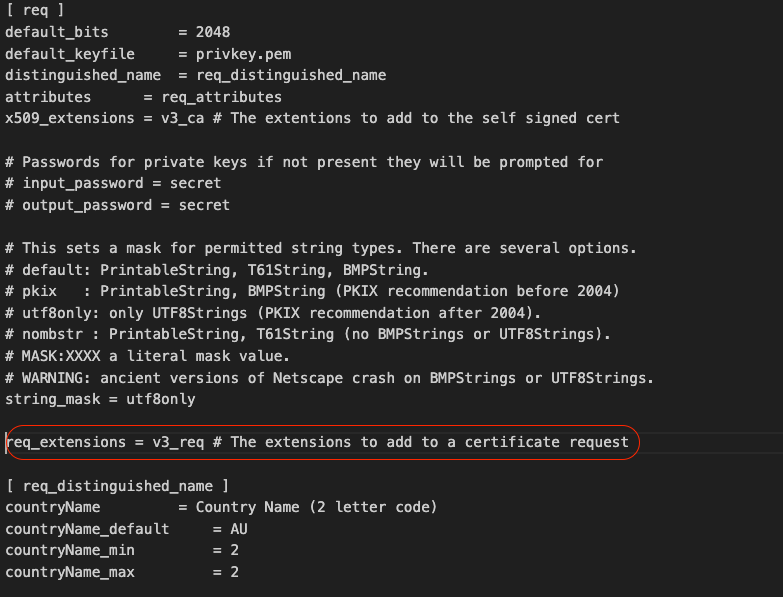This screenshot has height=597, width=783.
Task: Click the string_mask = utf8only line
Action: [100, 400]
